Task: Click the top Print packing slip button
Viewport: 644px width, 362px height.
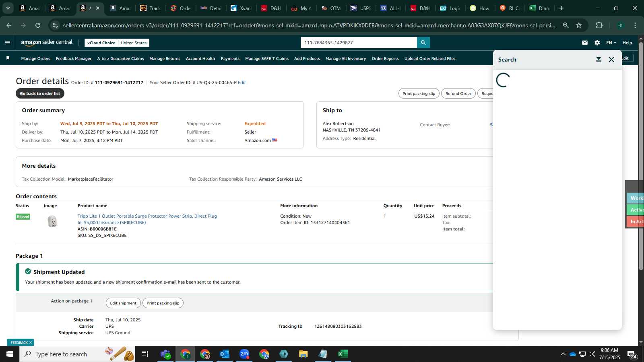Action: [419, 93]
